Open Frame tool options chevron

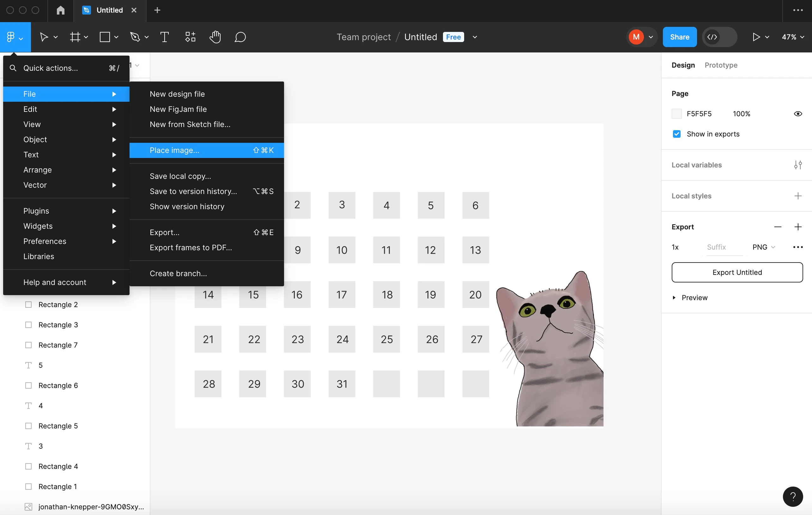click(86, 37)
